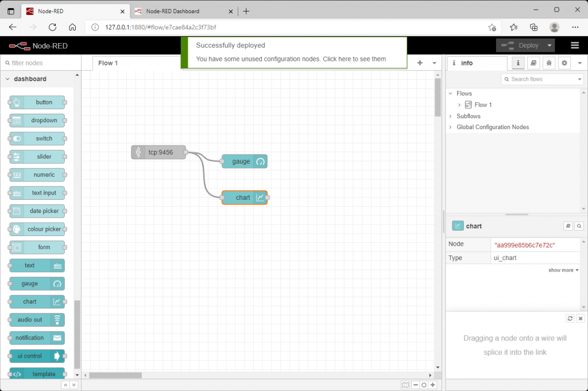This screenshot has width=588, height=391.
Task: Select the info sidebar tab
Action: pyautogui.click(x=477, y=63)
